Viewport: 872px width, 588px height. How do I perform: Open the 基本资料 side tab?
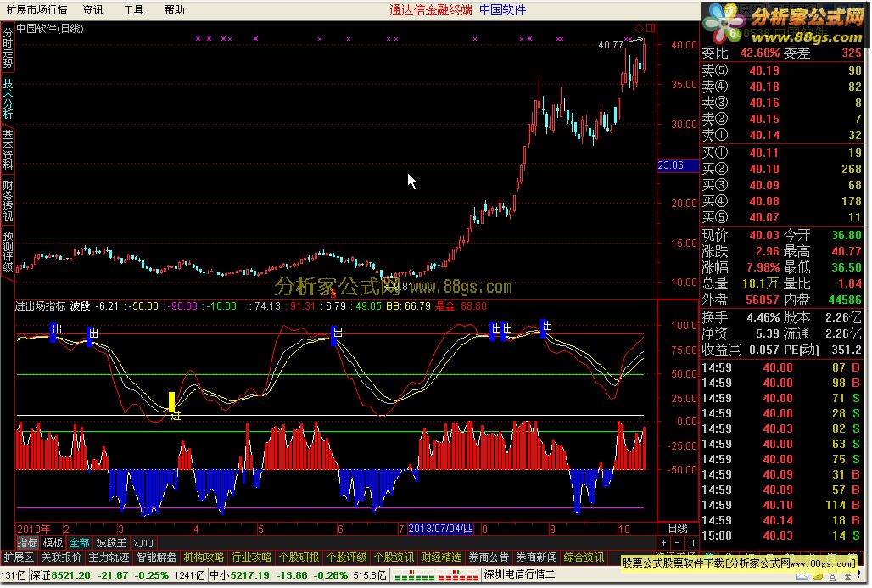point(8,149)
